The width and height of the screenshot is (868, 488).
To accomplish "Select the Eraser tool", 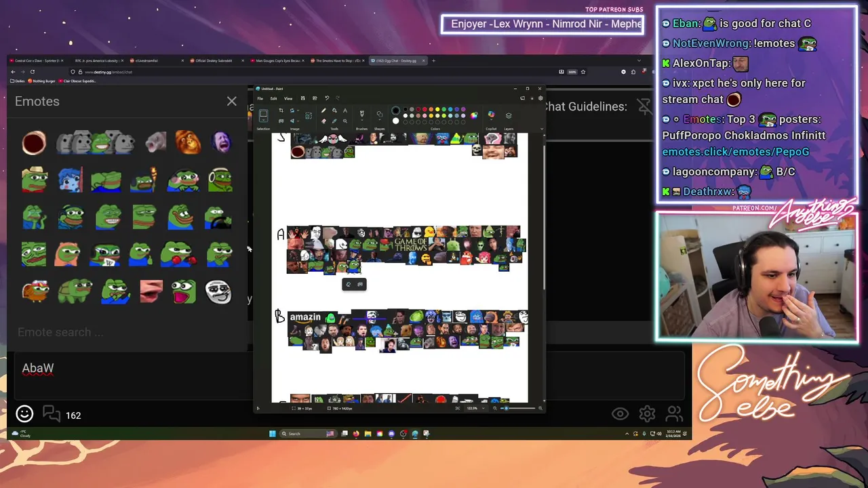I will [323, 121].
